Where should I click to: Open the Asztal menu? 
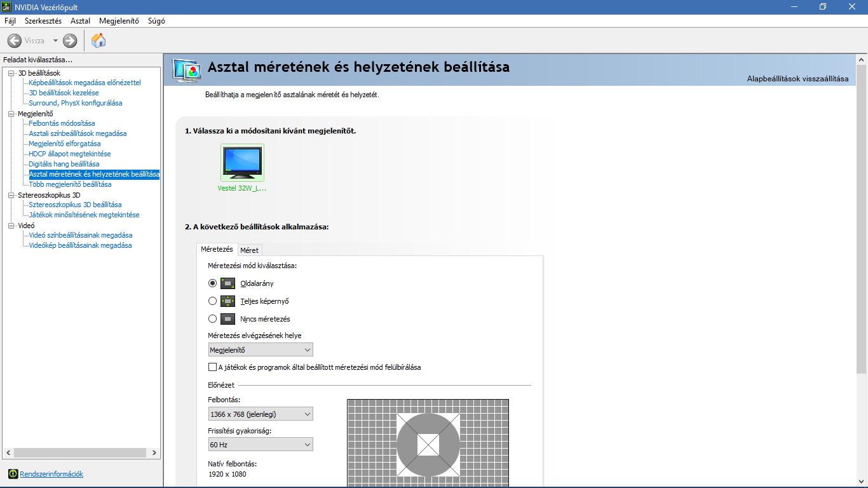click(x=80, y=21)
